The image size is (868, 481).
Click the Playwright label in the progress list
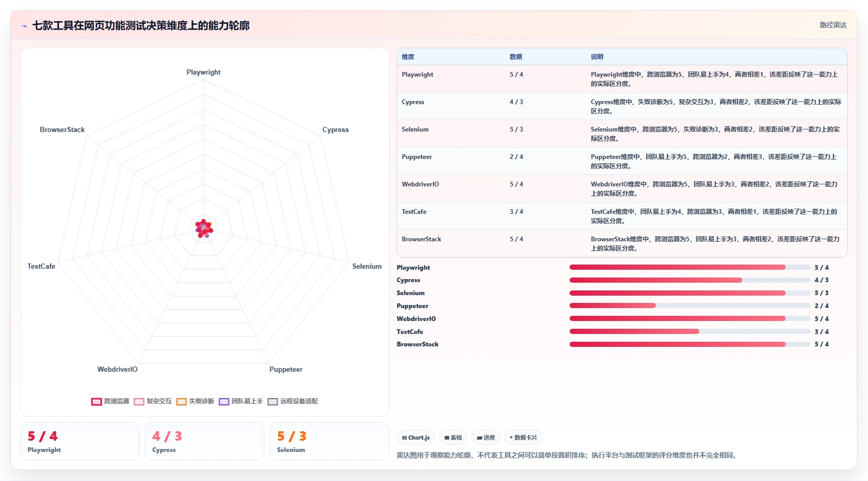coord(413,268)
